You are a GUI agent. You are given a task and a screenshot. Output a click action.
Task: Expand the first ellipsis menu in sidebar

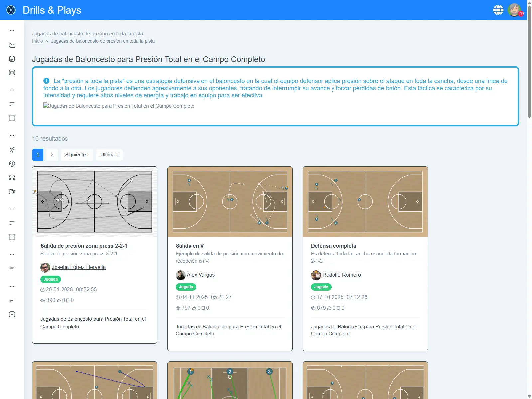12,30
